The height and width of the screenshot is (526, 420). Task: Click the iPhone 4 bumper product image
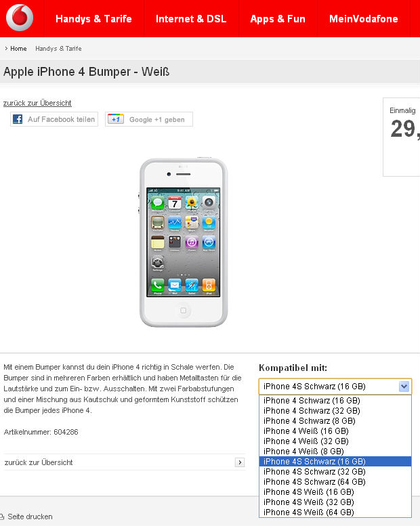(x=184, y=242)
